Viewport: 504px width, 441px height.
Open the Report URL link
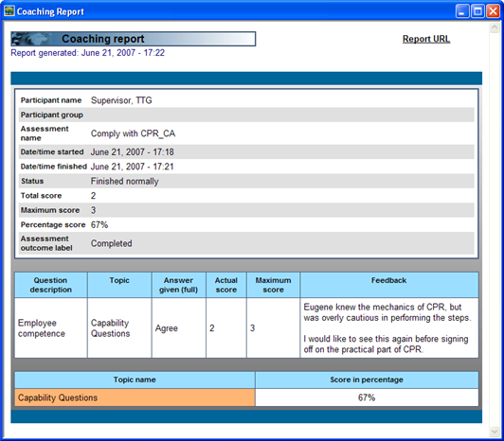coord(426,39)
